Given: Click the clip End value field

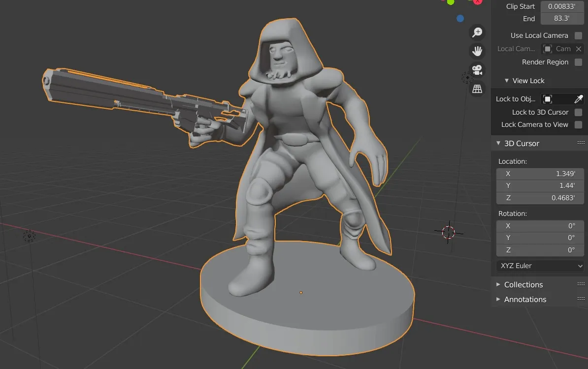Looking at the screenshot, I should tap(562, 18).
